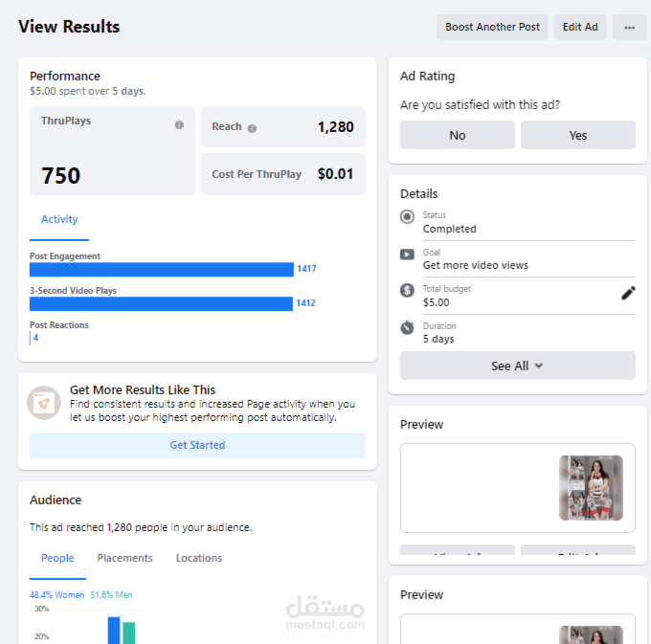Click the blue bar in audience chart
Viewport: 651px width, 644px height.
(114, 631)
